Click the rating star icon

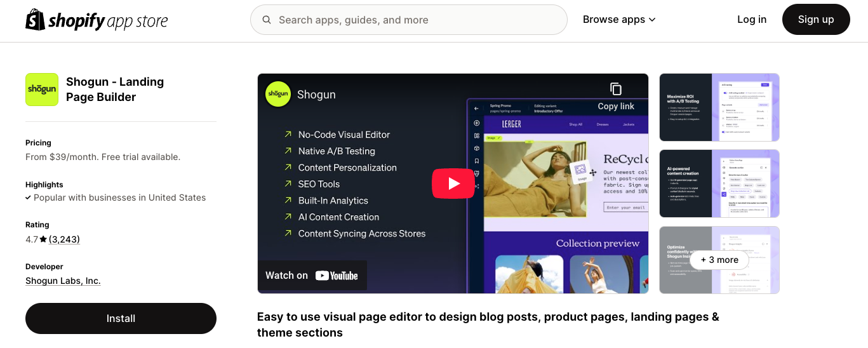[43, 239]
